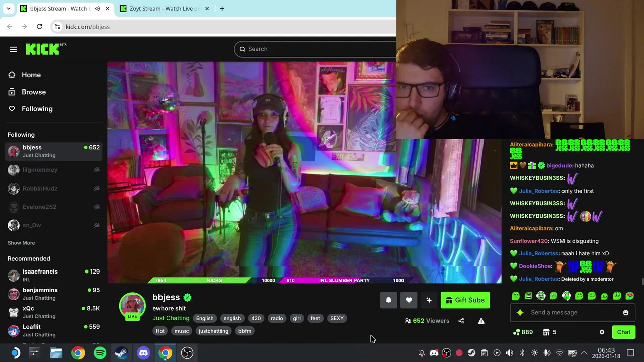Reload the page

(39, 27)
